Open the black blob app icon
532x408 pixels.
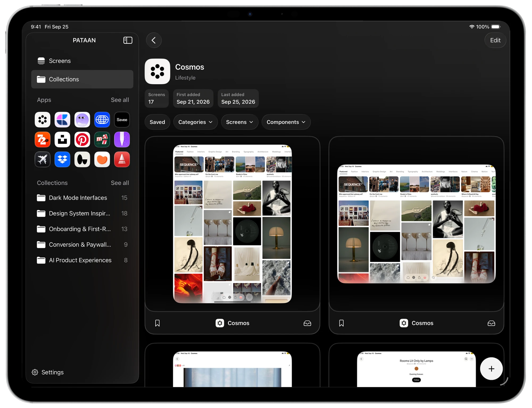pyautogui.click(x=82, y=159)
